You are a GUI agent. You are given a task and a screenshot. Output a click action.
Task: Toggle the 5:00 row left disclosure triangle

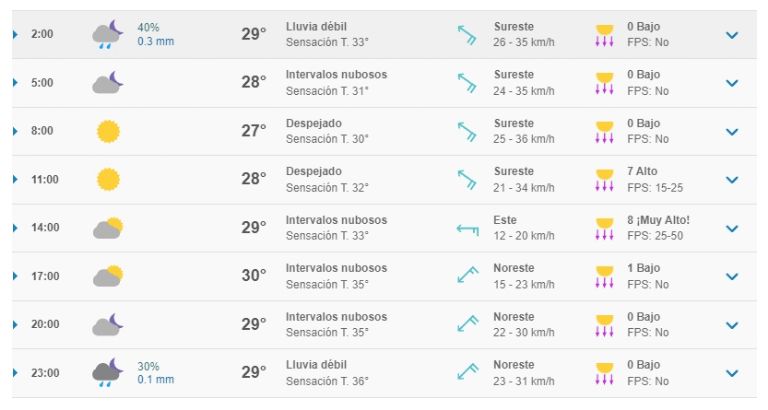tap(15, 83)
